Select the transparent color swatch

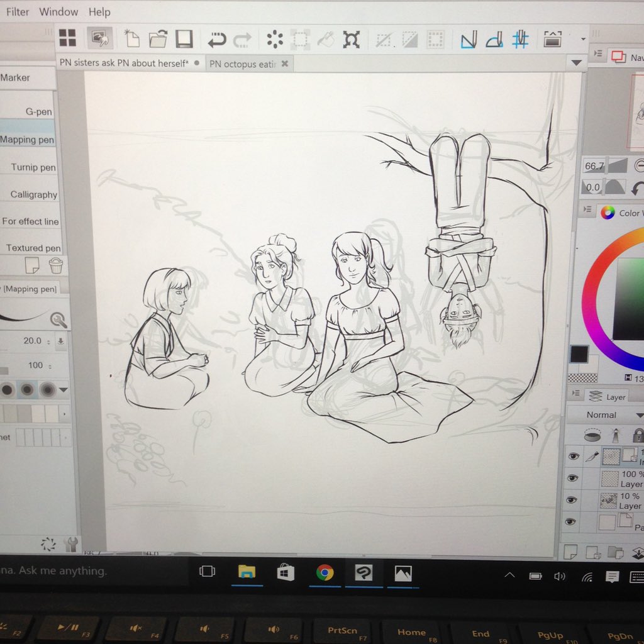click(582, 378)
